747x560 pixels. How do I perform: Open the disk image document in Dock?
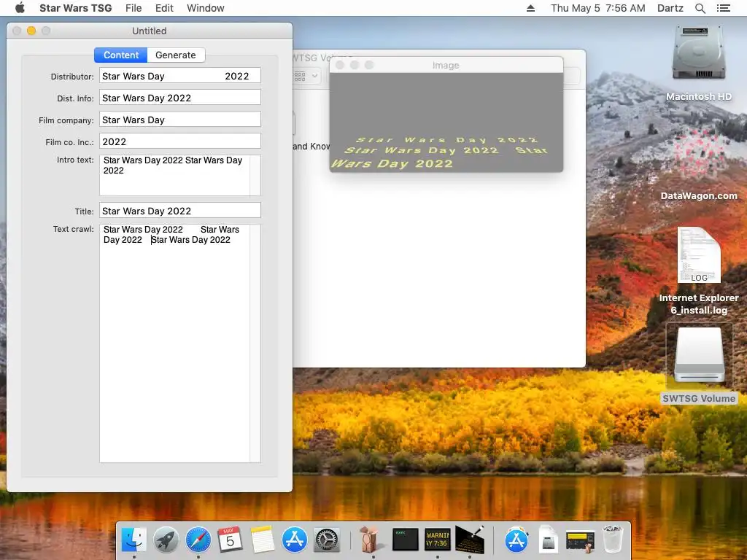pos(548,540)
